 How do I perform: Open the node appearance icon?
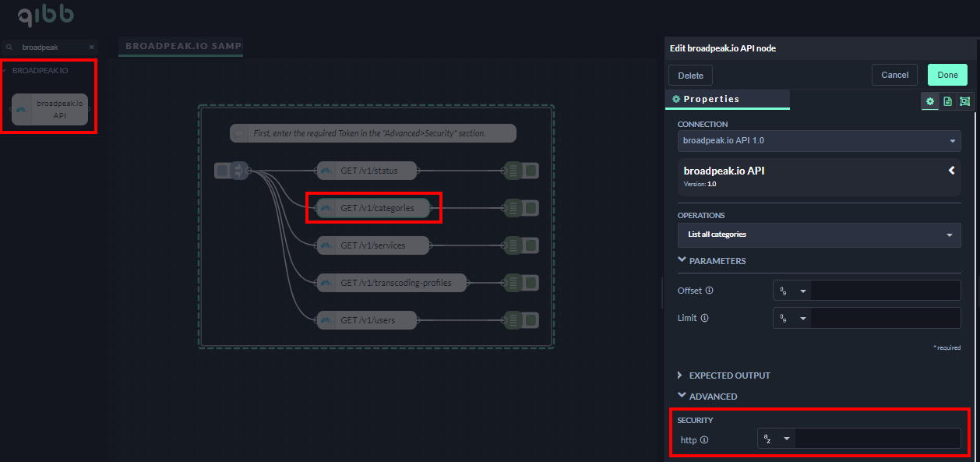[965, 101]
